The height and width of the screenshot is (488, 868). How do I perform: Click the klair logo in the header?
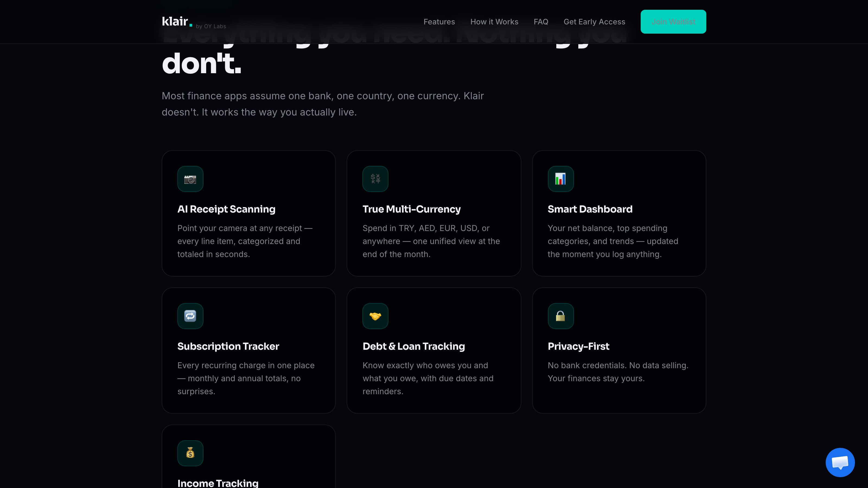[x=177, y=22]
